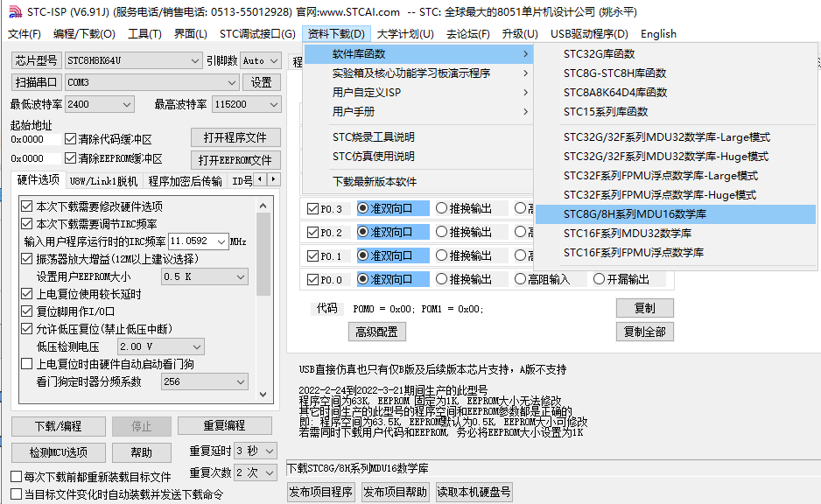Screen dimensions: 821x504
Task: Click the STC-ISP app icon in title bar
Action: [x=15, y=11]
